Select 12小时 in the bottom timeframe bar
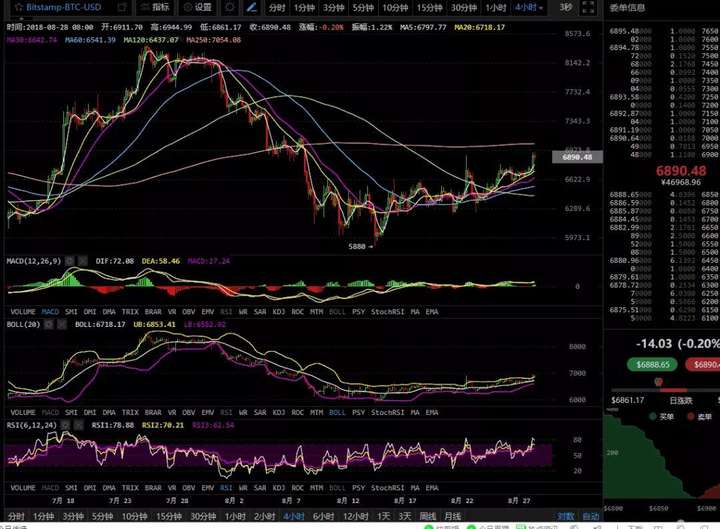This screenshot has height=529, width=720. click(355, 516)
